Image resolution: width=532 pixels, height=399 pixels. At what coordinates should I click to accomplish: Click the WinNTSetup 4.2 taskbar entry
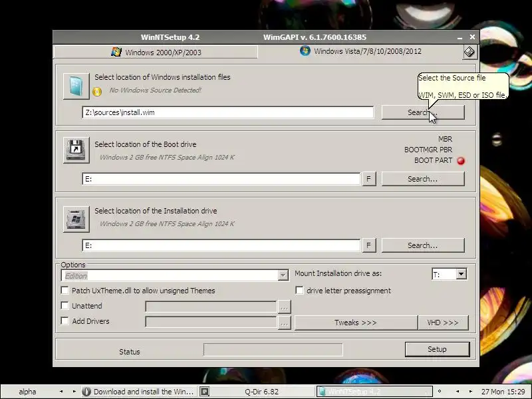point(374,392)
